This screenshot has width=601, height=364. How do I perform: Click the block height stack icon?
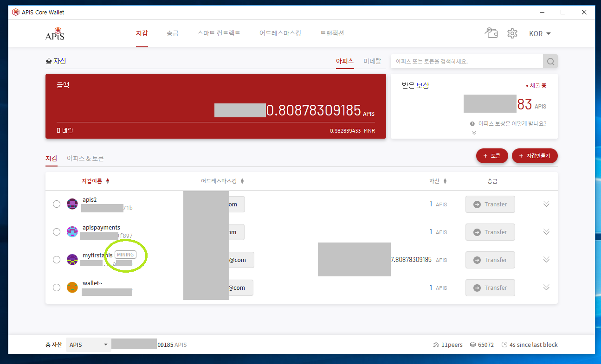[x=472, y=345]
